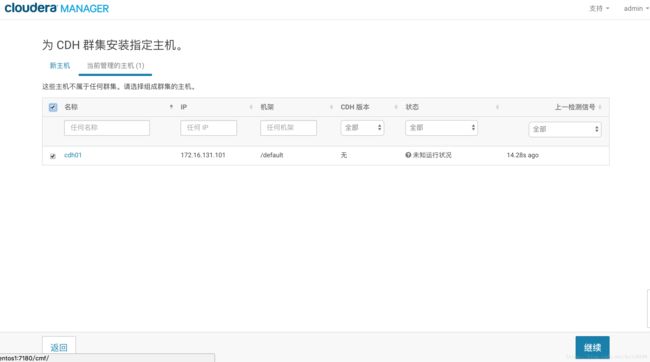The height and width of the screenshot is (362, 650).
Task: Sort by the last heartbeat column
Action: (575, 107)
